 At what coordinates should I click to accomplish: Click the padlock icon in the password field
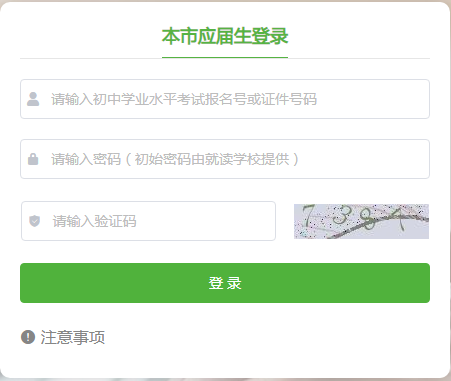click(x=33, y=159)
